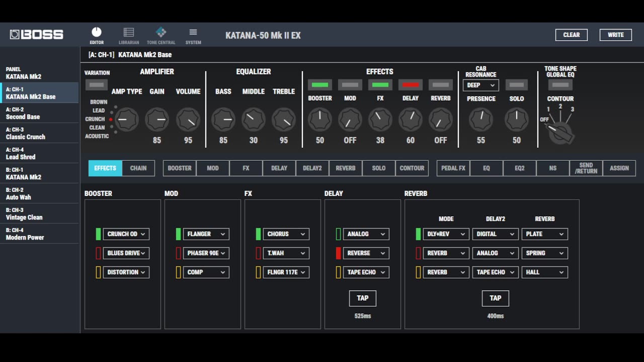The image size is (644, 362).
Task: Click the CLEAR button
Action: [572, 35]
